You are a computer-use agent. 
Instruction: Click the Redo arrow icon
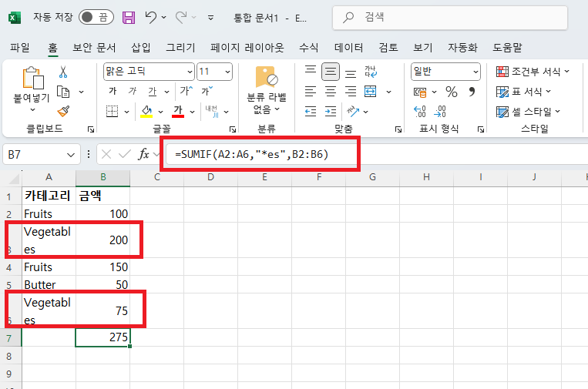[181, 17]
